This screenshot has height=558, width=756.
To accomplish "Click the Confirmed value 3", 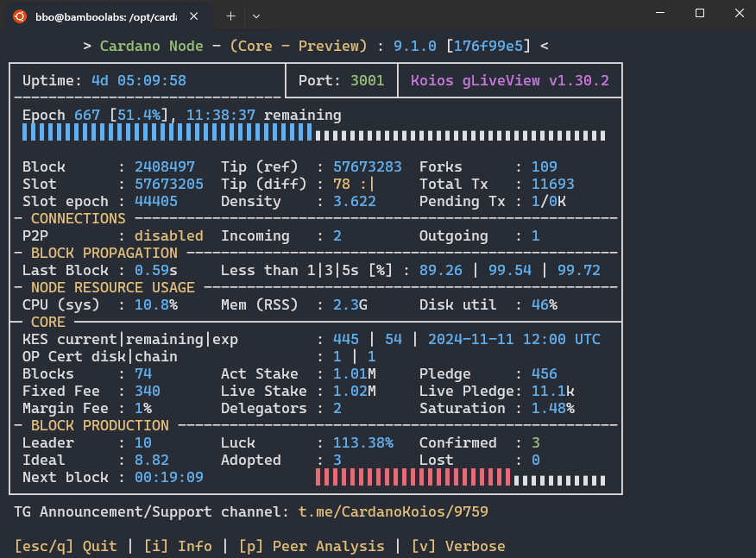I will (x=536, y=442).
